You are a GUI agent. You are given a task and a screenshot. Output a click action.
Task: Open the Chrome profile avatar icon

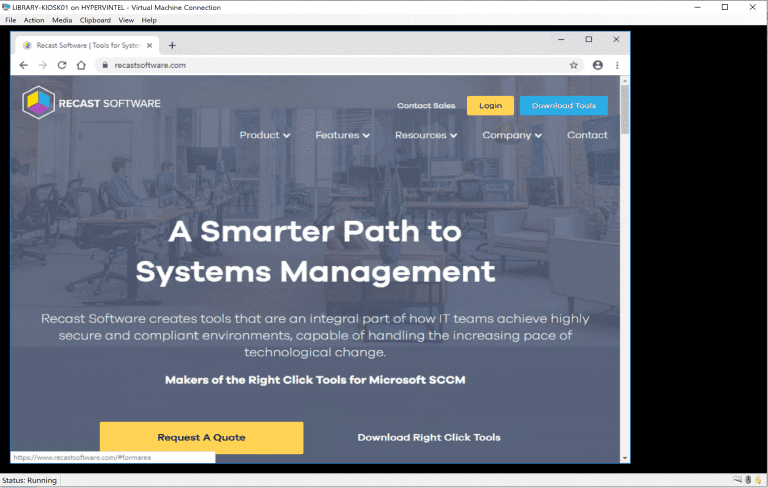coord(597,65)
